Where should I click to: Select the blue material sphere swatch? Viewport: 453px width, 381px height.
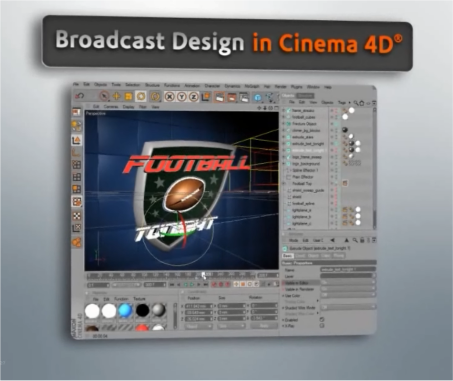[125, 311]
